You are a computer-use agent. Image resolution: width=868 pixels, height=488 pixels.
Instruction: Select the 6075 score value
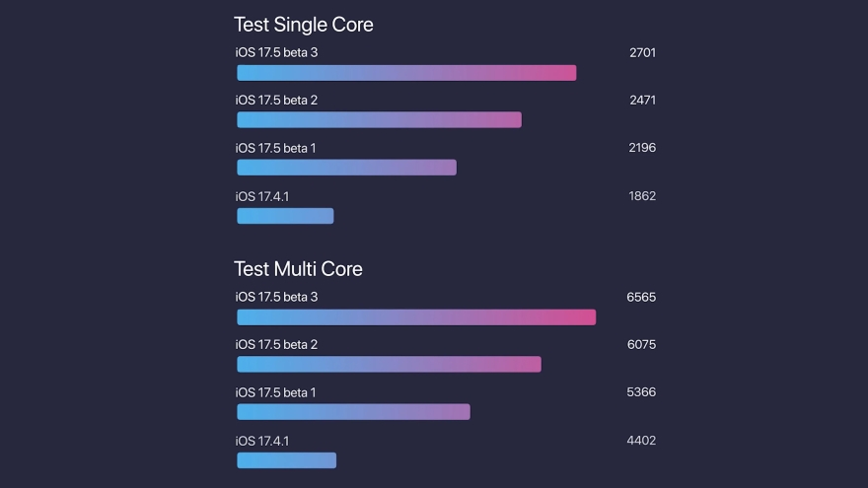[641, 345]
